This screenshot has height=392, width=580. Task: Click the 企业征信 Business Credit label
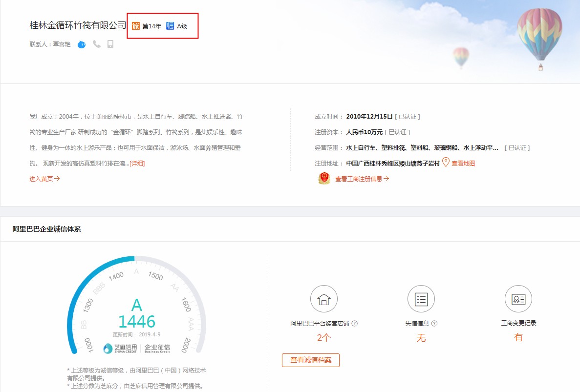pyautogui.click(x=157, y=349)
